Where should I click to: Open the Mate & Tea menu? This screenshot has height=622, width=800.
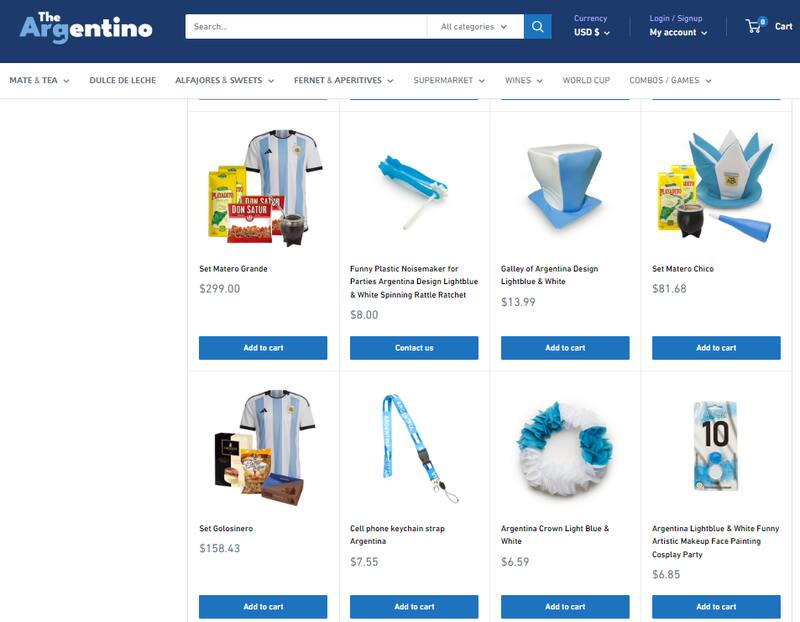click(39, 80)
